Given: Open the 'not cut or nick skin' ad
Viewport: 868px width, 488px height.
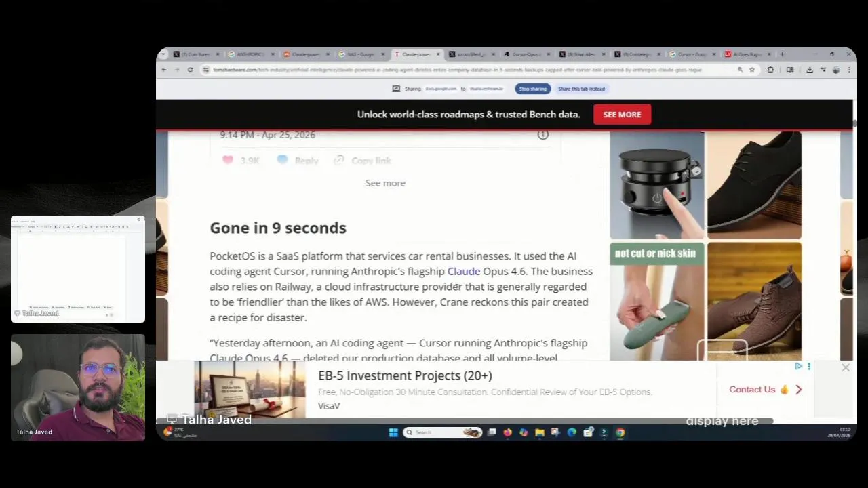Looking at the screenshot, I should 656,300.
